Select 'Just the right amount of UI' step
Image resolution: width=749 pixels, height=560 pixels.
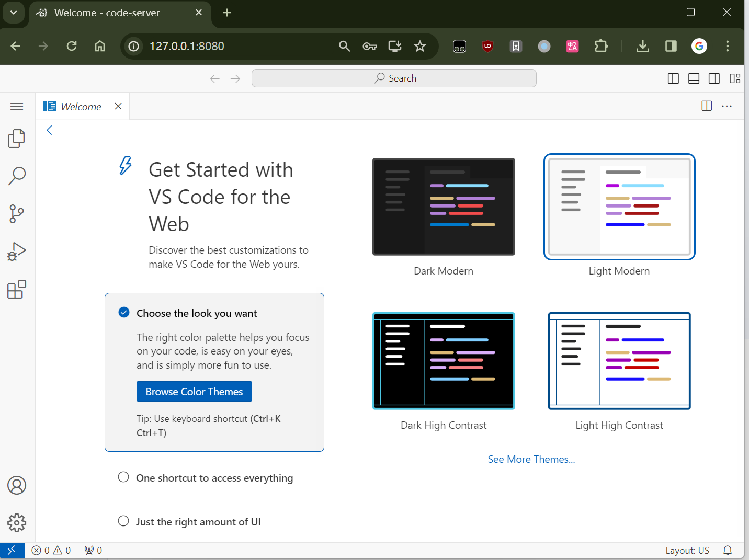[198, 522]
